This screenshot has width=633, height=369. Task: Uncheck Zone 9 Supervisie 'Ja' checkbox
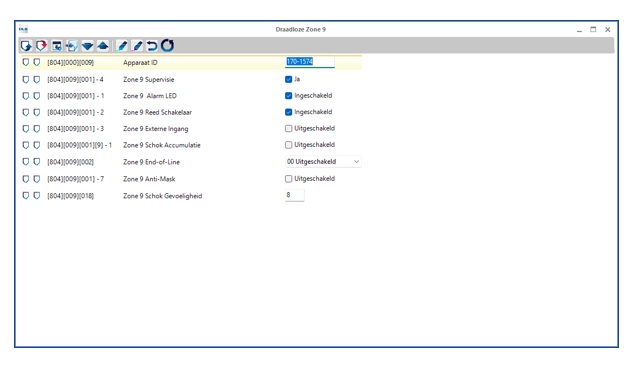(x=288, y=79)
